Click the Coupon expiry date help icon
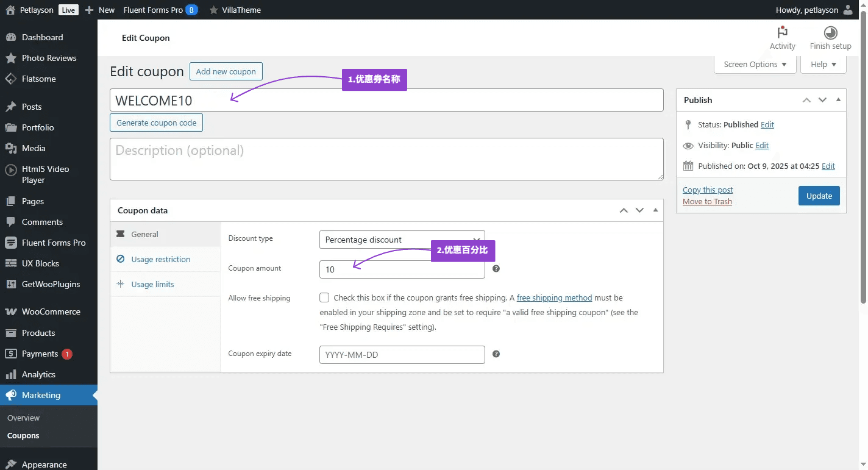868x470 pixels. (x=496, y=354)
